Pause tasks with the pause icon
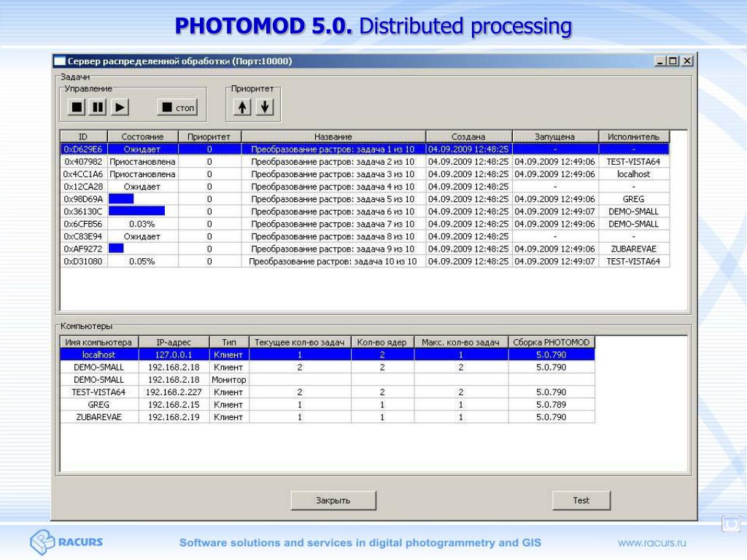The width and height of the screenshot is (747, 560). [98, 107]
